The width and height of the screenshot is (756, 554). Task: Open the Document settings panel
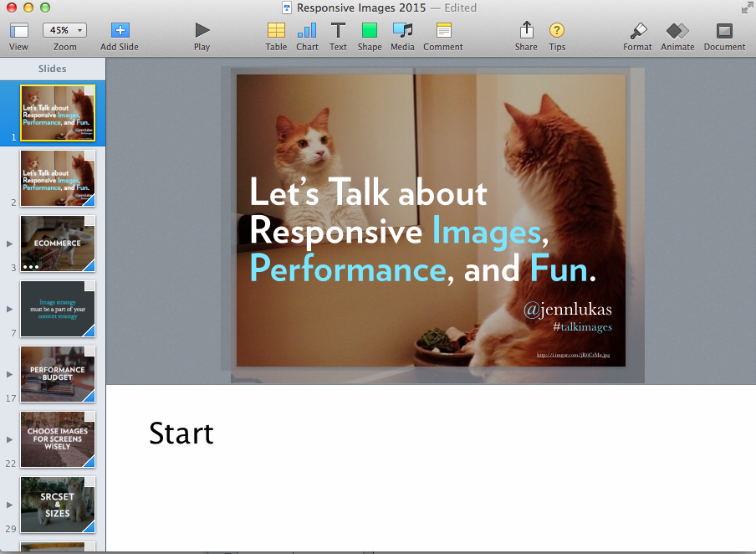(x=724, y=31)
